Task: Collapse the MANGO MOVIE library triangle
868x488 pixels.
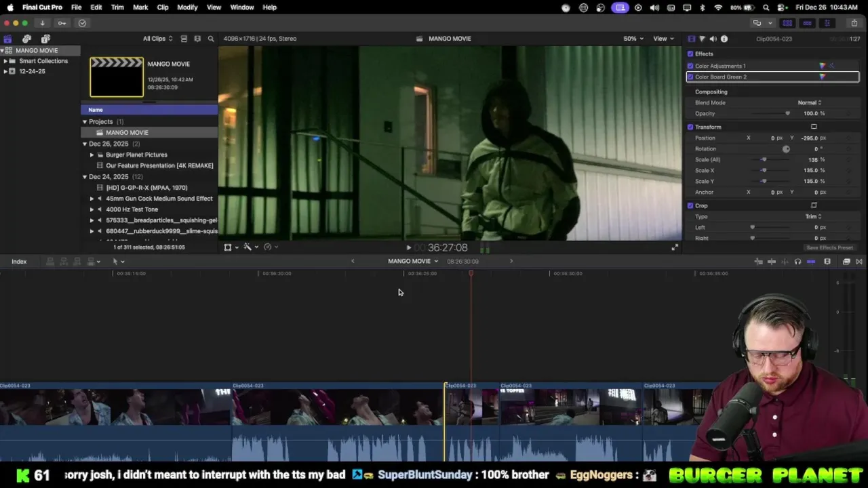Action: [x=3, y=50]
